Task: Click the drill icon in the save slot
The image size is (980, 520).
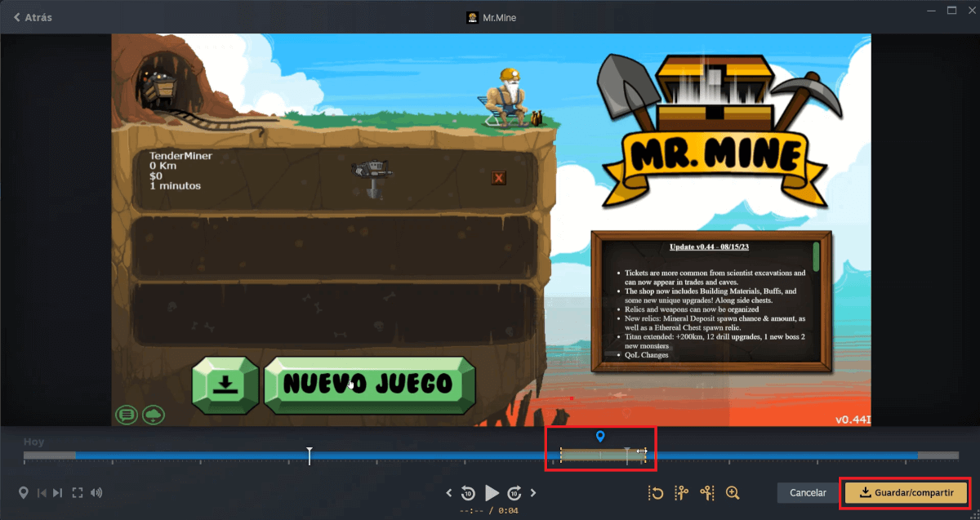Action: point(372,178)
